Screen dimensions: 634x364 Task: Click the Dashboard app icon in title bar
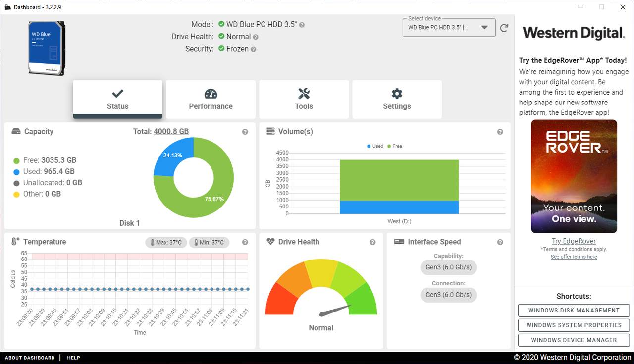click(7, 7)
